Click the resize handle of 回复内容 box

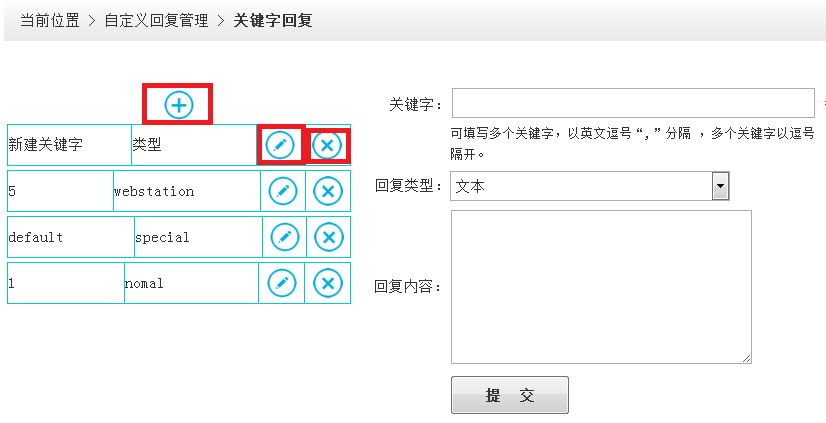(x=746, y=358)
